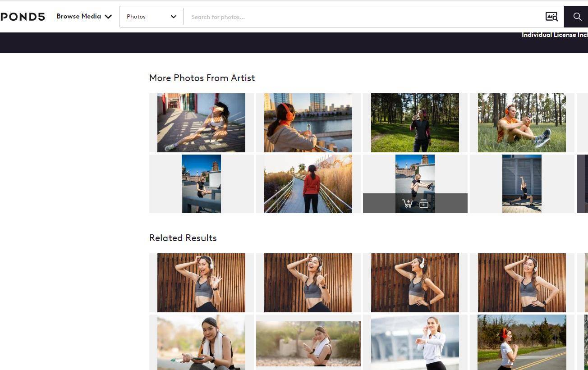Add hovered photo to collection icon
This screenshot has height=370, width=588.
tap(423, 203)
